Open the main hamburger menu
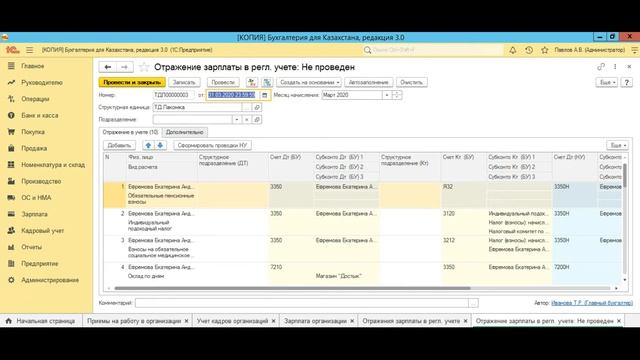This screenshot has width=640, height=360. click(x=29, y=50)
